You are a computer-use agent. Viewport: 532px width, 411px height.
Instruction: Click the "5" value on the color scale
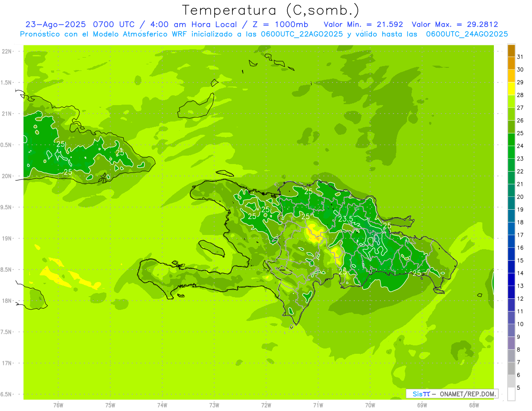tap(519, 388)
